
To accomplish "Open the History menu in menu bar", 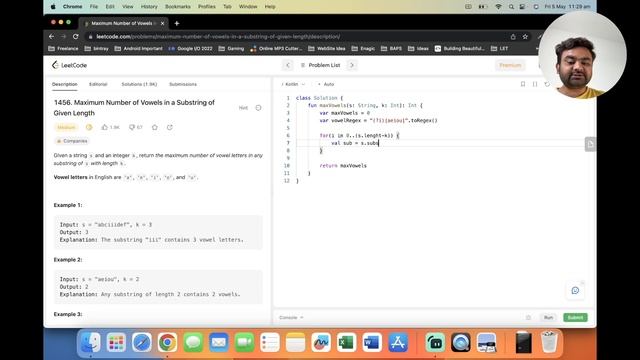I will 149,7.
